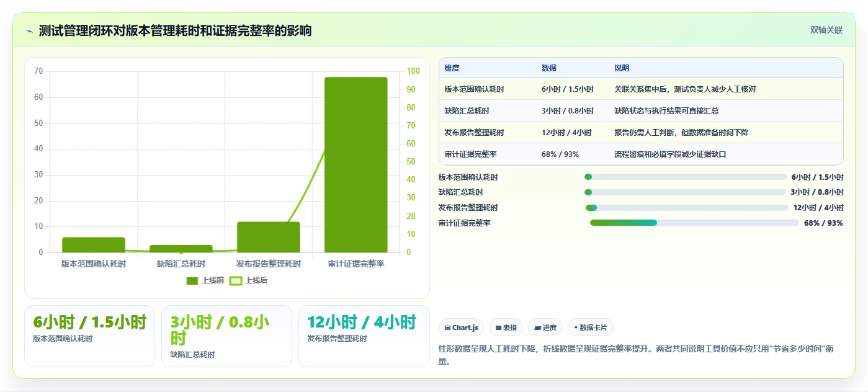Click the 版本范围确认耗时 chart bar

[x=94, y=245]
